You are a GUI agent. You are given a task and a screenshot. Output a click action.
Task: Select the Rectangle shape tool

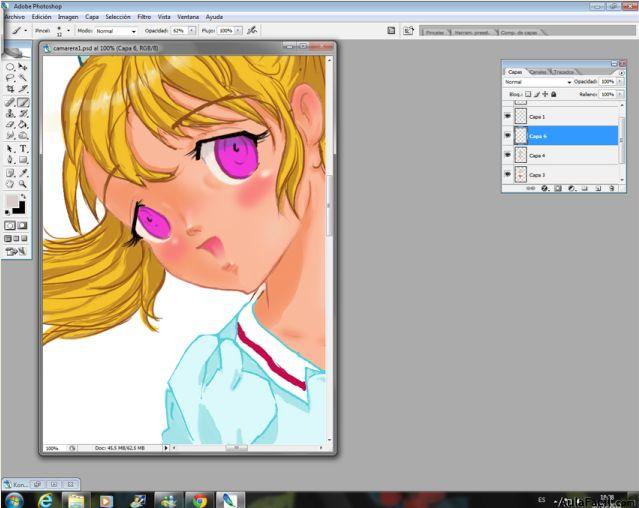(23, 160)
